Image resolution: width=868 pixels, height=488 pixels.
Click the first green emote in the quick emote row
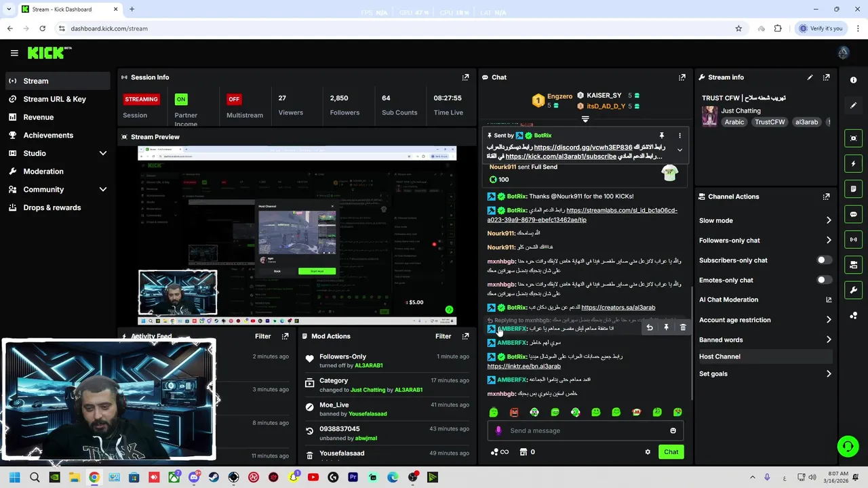click(494, 412)
